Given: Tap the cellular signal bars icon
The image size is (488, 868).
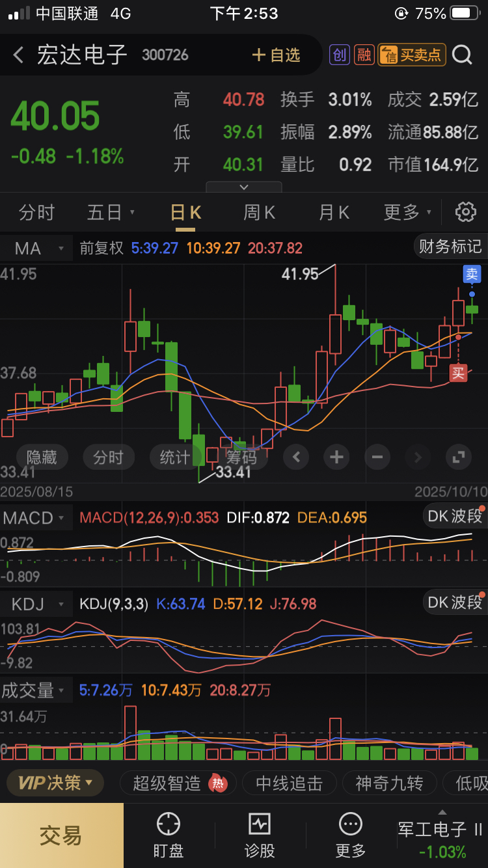Looking at the screenshot, I should pos(19,13).
